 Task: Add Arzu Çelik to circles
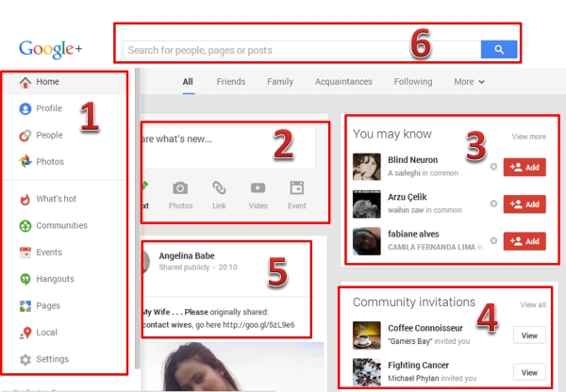(524, 204)
